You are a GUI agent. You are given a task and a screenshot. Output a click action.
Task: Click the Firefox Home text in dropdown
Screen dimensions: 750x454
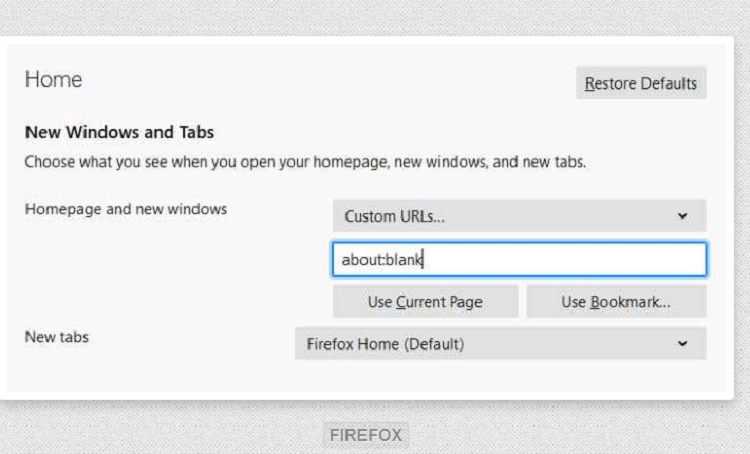pyautogui.click(x=353, y=344)
